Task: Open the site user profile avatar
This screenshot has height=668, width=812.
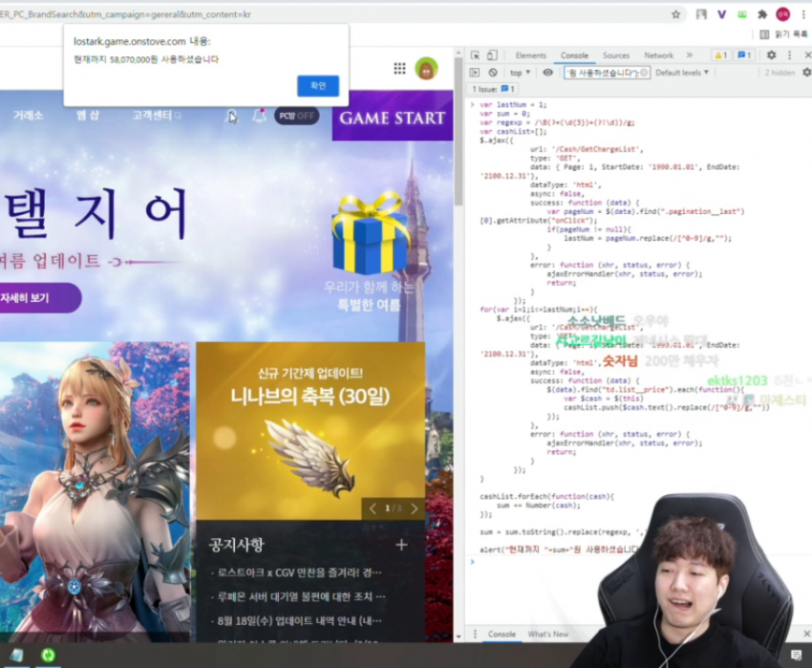Action: tap(426, 69)
